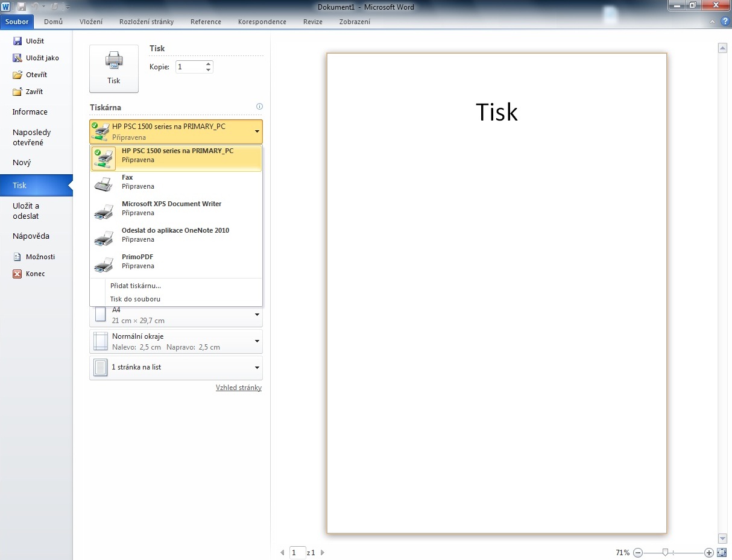The height and width of the screenshot is (560, 732).
Task: Open the Normální okraje margins dropdown
Action: (x=176, y=341)
